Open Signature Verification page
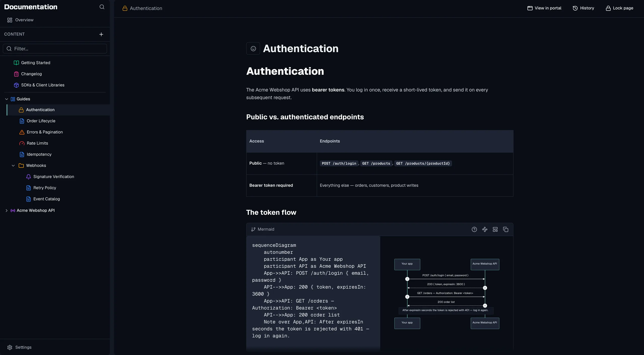 click(x=54, y=176)
